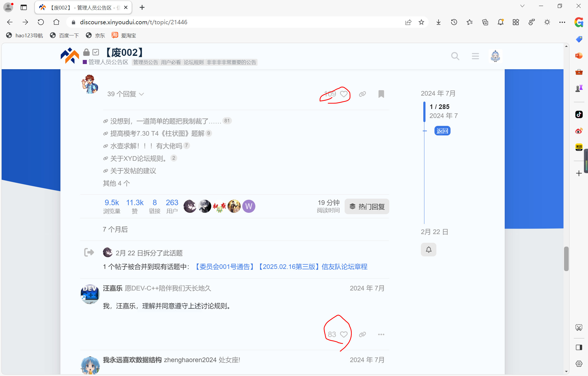Image resolution: width=588 pixels, height=376 pixels.
Task: Open the hao123导航 bookmark
Action: click(x=24, y=35)
